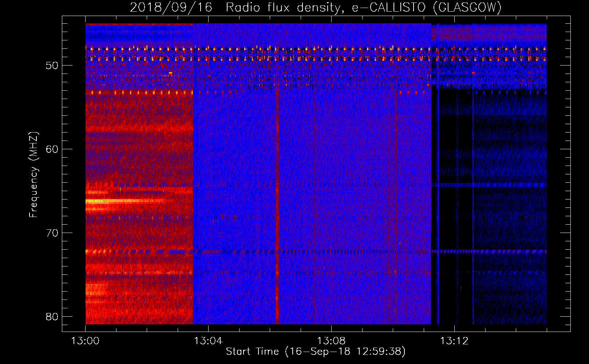Click the 13:08 time tick label
589x364 pixels.
click(331, 341)
